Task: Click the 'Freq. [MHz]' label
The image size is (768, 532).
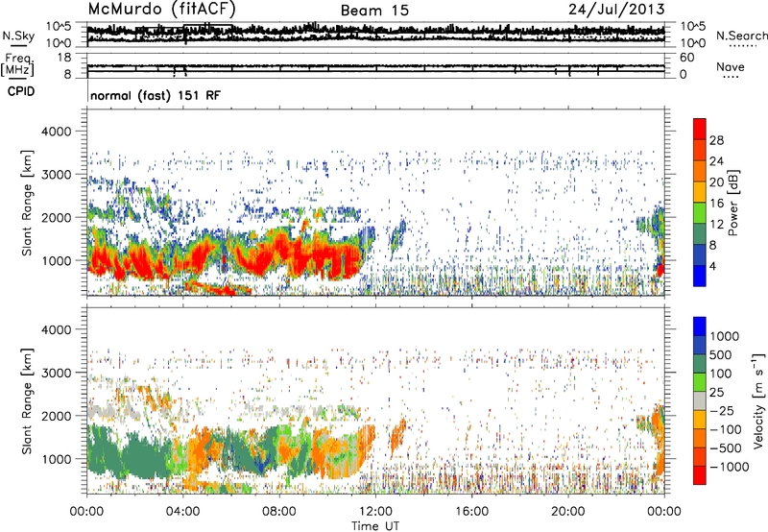Action: tap(17, 65)
